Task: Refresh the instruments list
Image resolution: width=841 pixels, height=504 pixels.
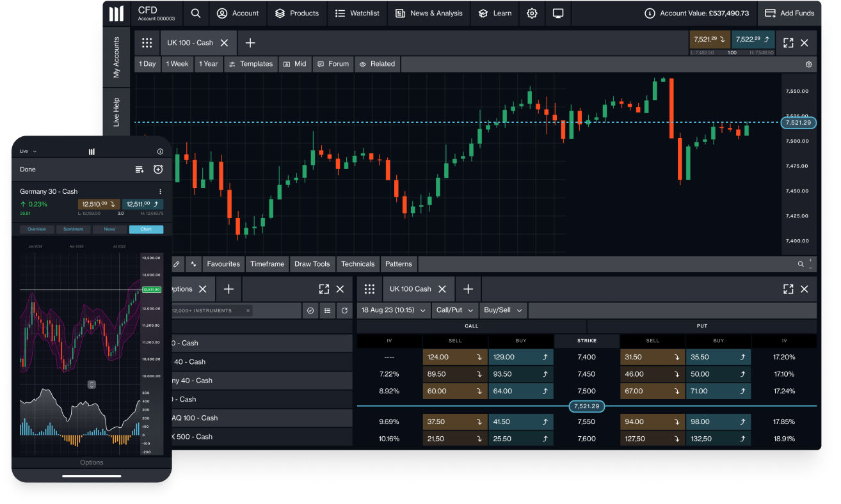Action: pos(344,310)
